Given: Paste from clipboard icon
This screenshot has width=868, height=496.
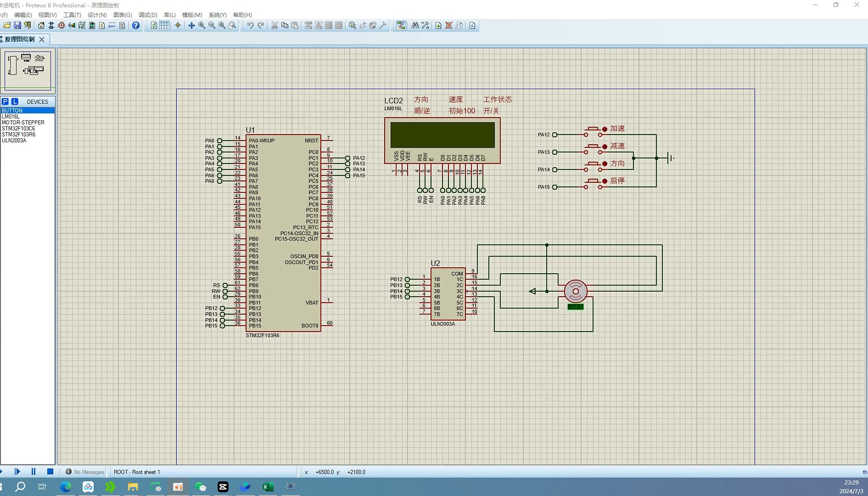Looking at the screenshot, I should click(295, 25).
